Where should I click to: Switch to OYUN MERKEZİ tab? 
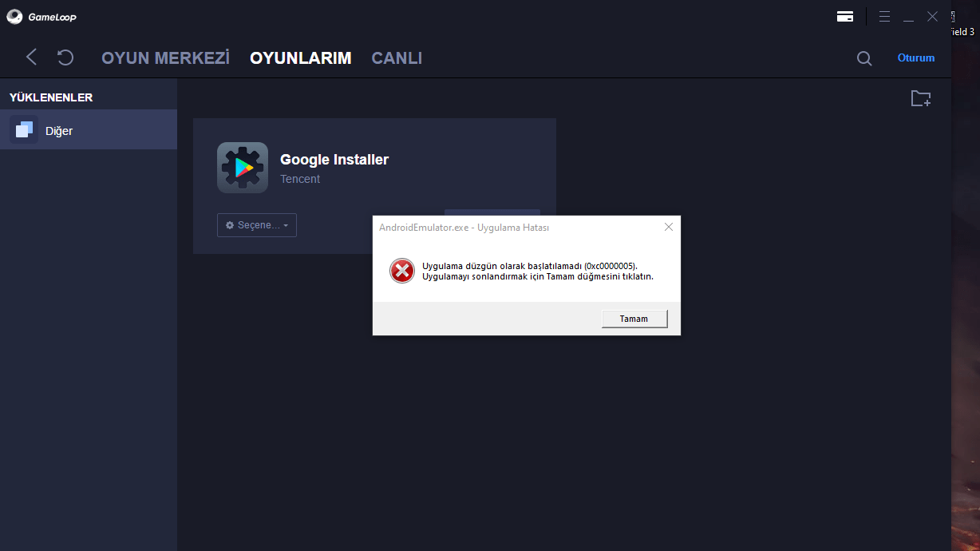point(165,57)
